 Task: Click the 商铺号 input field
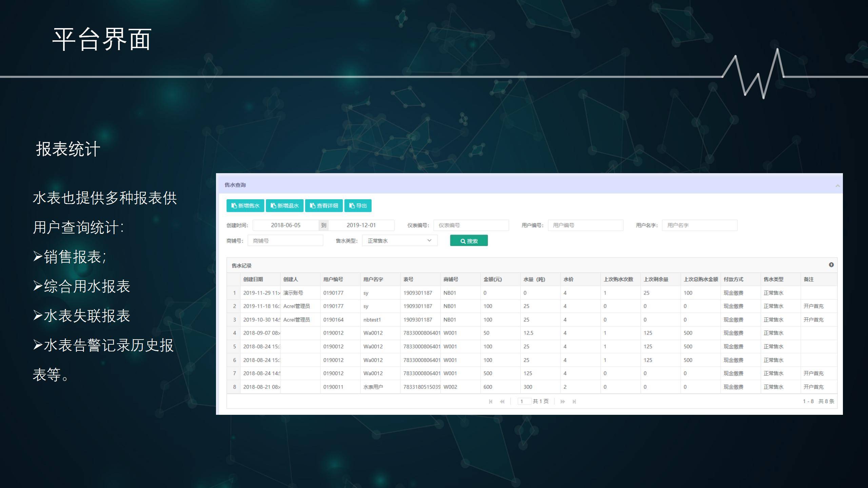point(285,241)
